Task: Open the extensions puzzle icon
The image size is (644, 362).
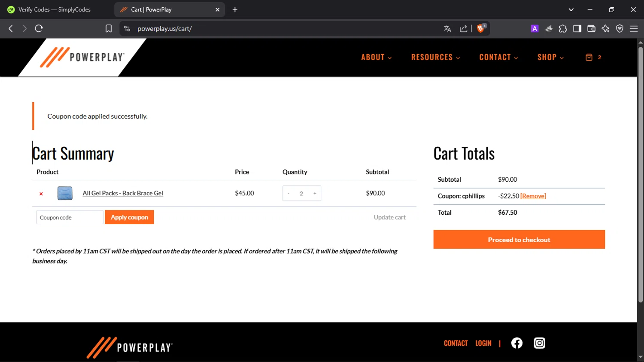Action: click(x=563, y=29)
